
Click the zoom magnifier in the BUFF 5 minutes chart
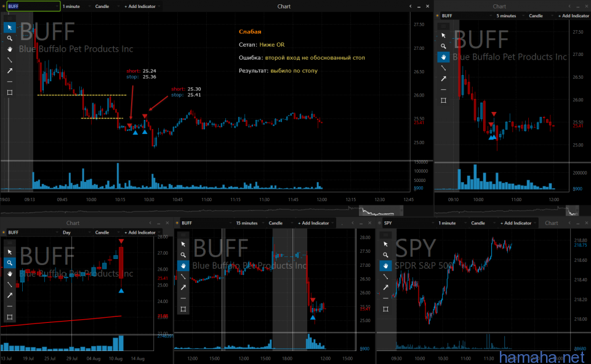click(443, 46)
